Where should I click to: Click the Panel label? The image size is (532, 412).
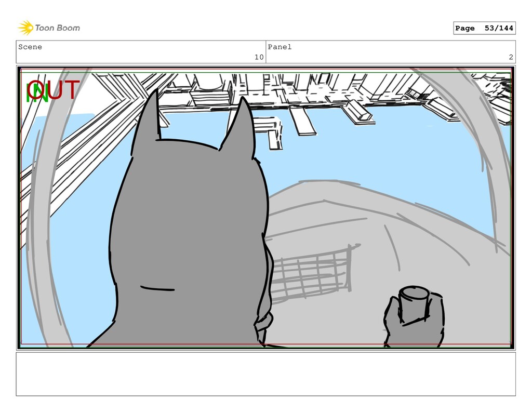280,47
